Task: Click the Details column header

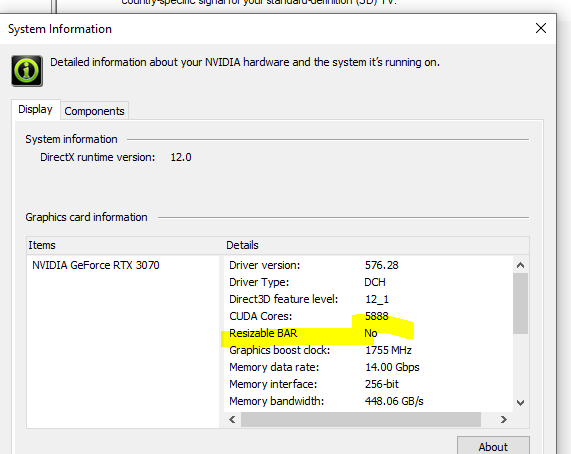Action: click(376, 245)
